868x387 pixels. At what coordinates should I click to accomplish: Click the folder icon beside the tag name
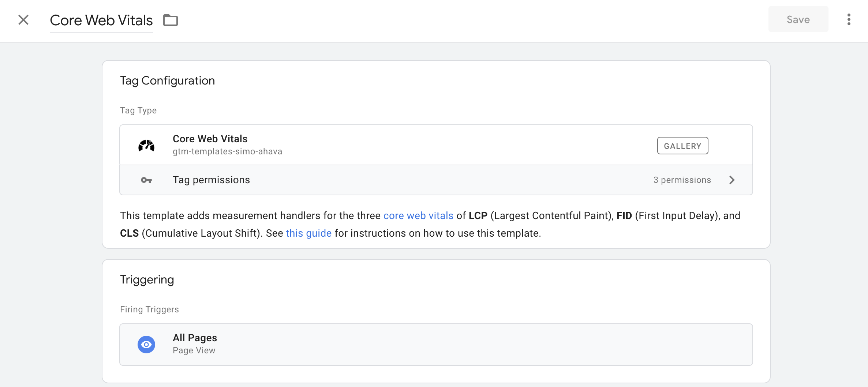[170, 20]
